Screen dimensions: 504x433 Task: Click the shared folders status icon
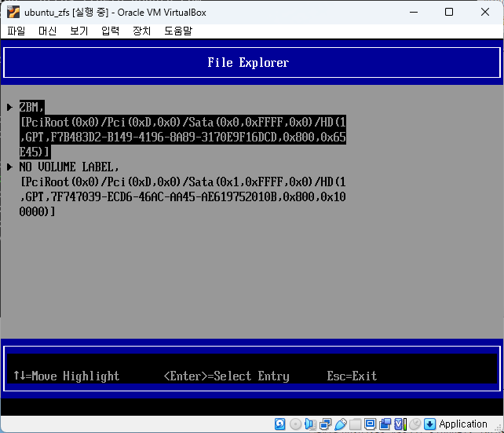pyautogui.click(x=355, y=424)
